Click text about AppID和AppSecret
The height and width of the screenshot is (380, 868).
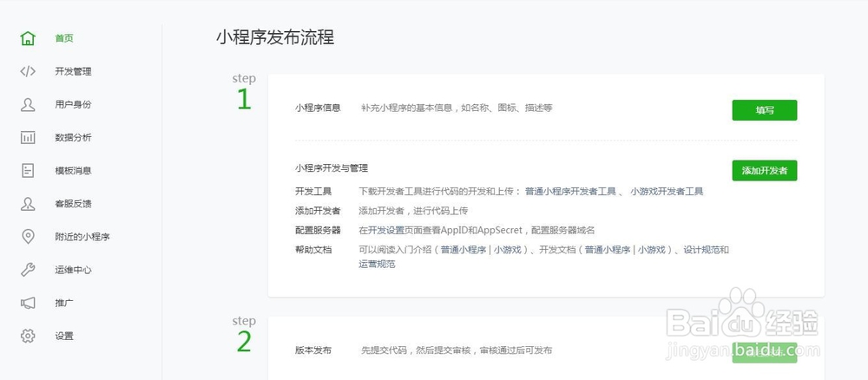coord(477,230)
